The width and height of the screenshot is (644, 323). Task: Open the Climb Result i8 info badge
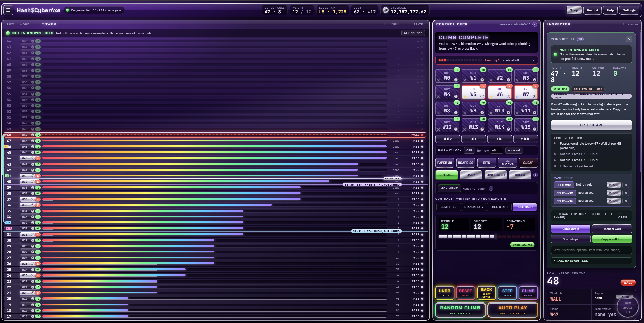(580, 39)
